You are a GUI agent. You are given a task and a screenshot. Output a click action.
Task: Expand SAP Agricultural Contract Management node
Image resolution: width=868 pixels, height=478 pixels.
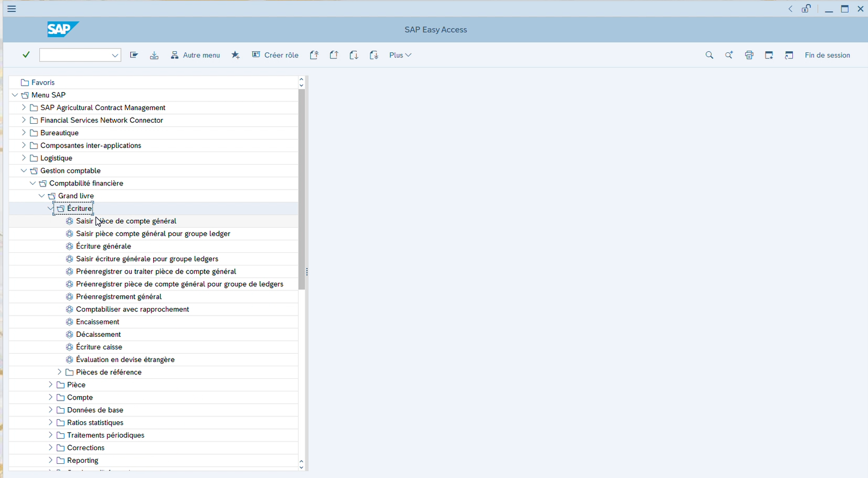point(23,107)
